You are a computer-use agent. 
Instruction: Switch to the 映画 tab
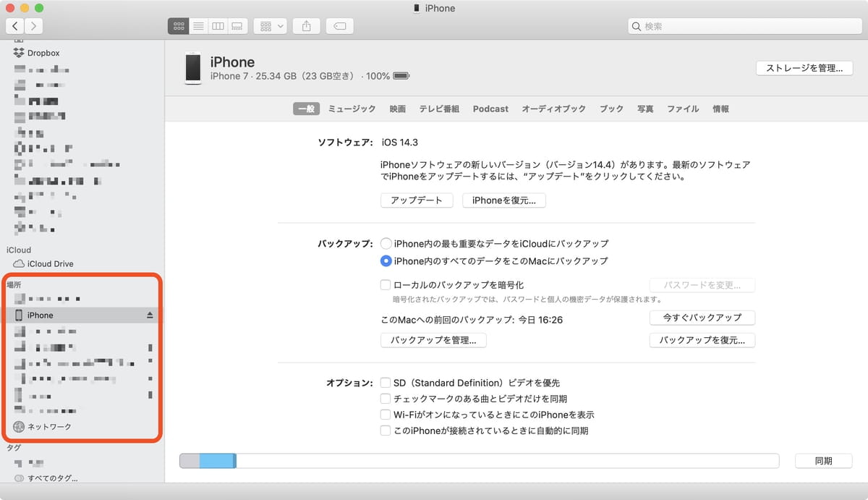coord(398,109)
